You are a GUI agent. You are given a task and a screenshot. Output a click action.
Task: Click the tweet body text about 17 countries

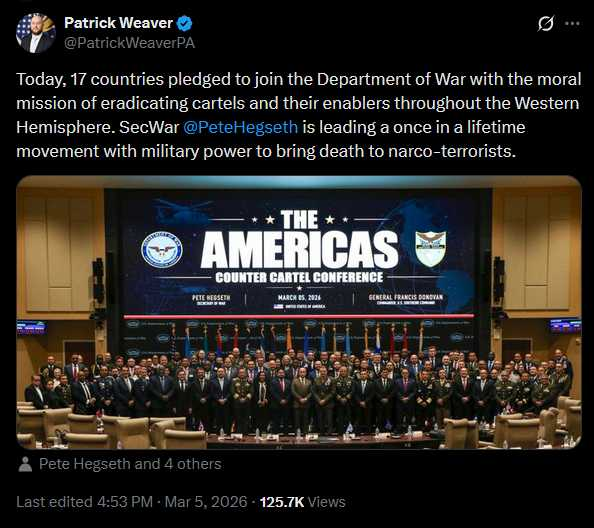pos(299,115)
